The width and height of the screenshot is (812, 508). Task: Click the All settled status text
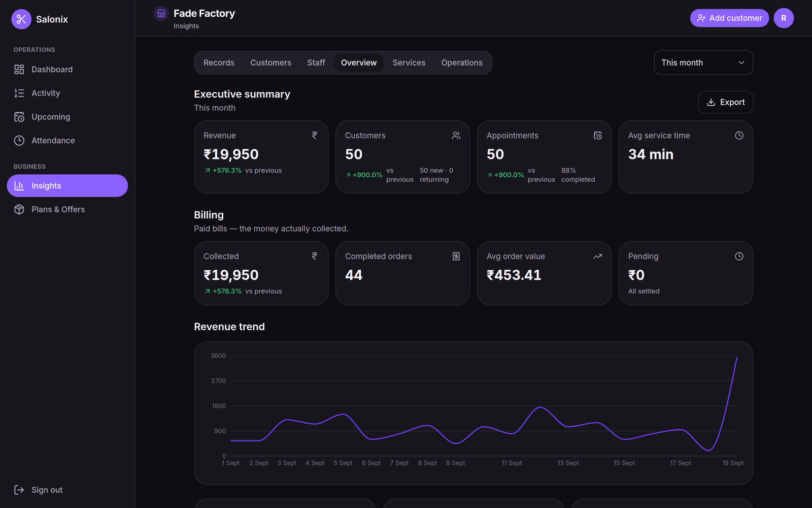644,291
